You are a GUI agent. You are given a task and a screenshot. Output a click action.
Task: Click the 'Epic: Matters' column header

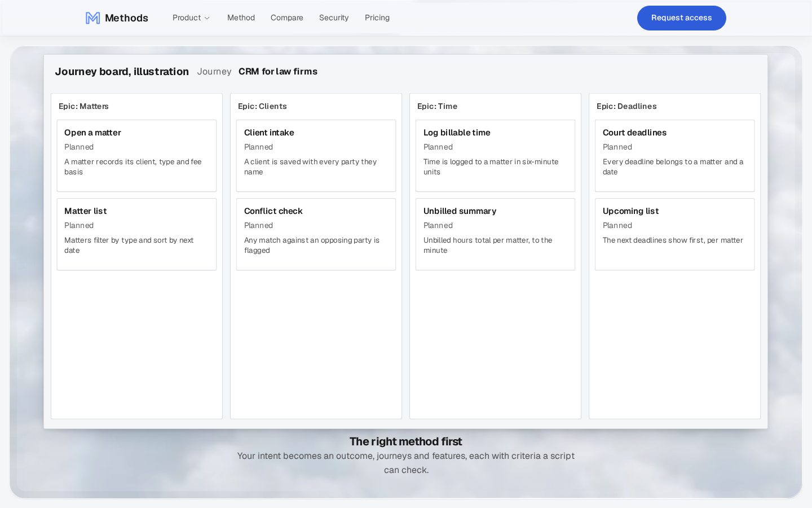click(x=83, y=106)
